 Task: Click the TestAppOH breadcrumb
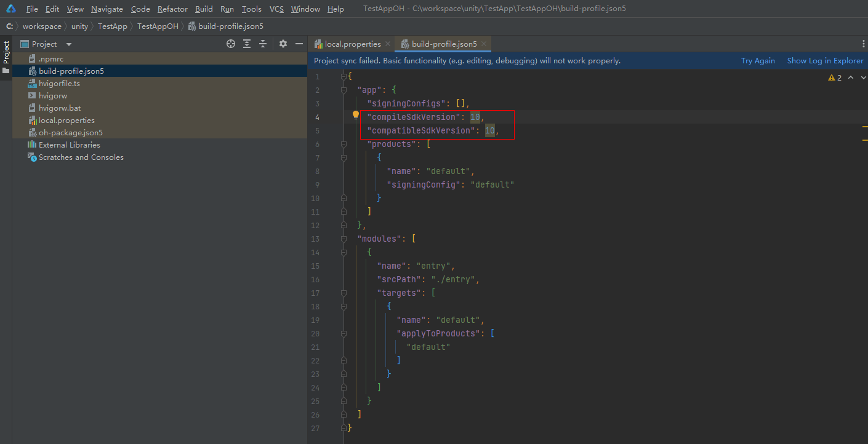tap(158, 26)
